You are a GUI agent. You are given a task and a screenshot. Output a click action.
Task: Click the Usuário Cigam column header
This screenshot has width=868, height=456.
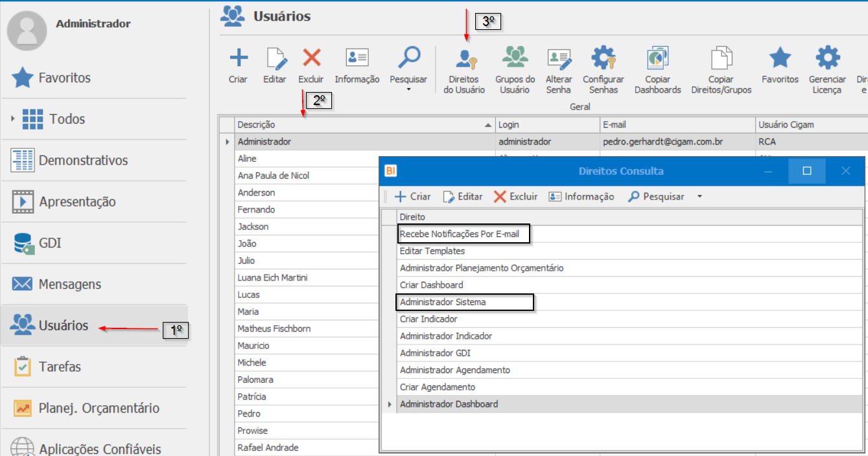click(812, 124)
